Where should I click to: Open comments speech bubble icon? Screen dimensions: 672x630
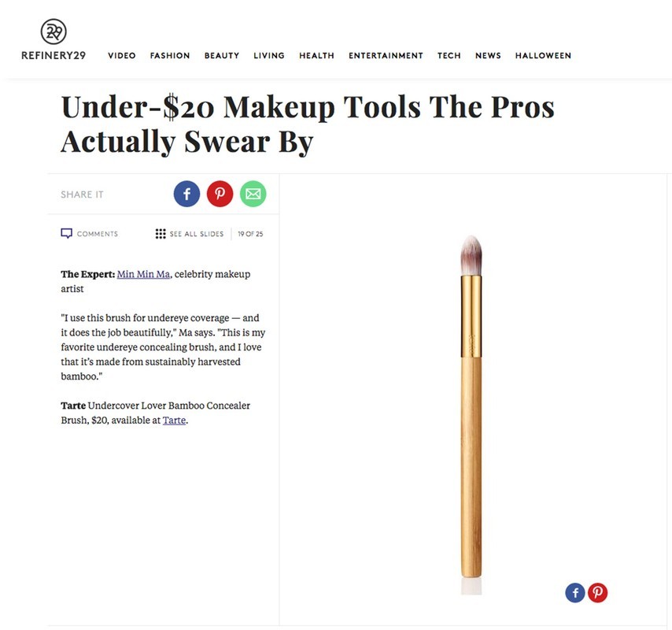(66, 233)
